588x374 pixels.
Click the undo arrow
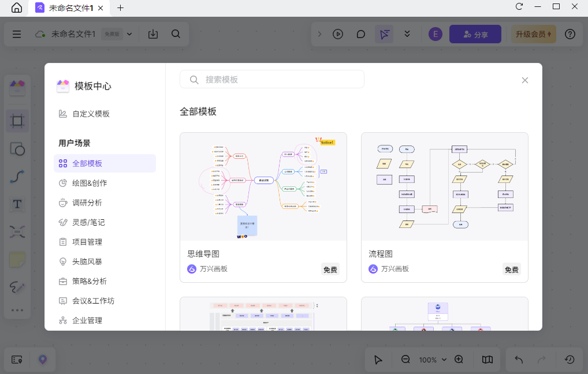pyautogui.click(x=519, y=360)
